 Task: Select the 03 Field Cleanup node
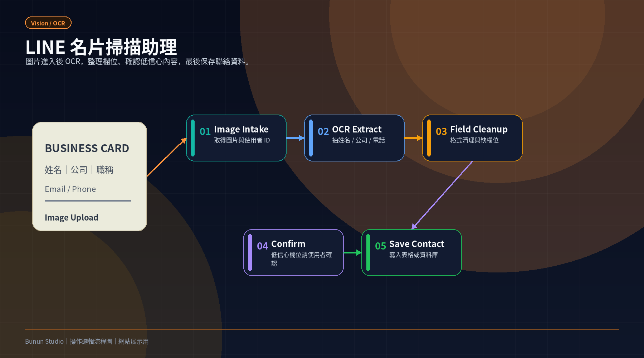(x=472, y=138)
